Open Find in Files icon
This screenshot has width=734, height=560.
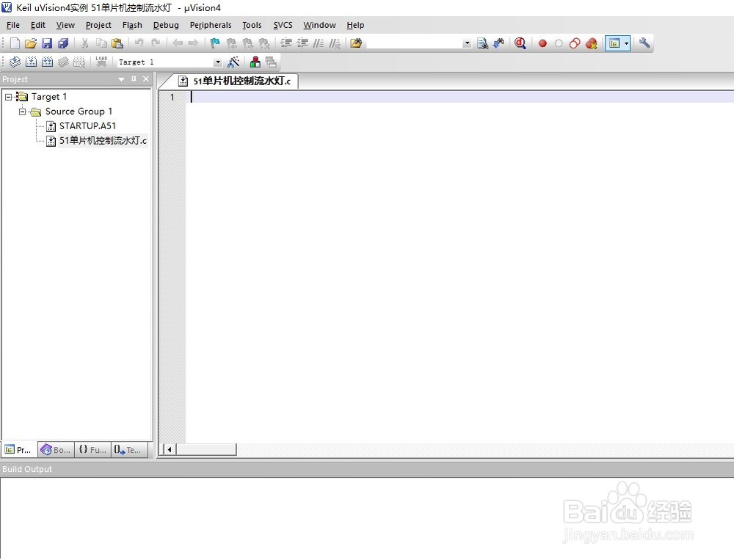[356, 43]
